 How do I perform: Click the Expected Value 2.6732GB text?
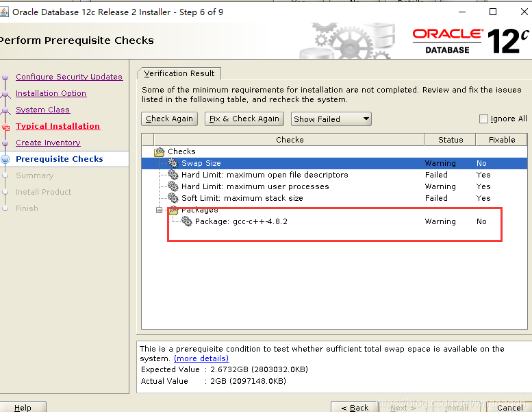[x=259, y=369]
